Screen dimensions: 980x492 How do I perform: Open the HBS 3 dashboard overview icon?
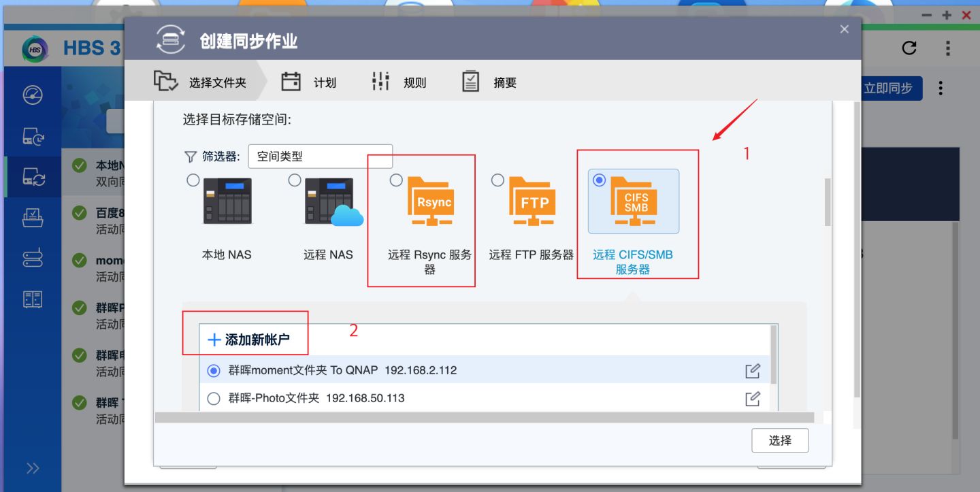point(32,96)
